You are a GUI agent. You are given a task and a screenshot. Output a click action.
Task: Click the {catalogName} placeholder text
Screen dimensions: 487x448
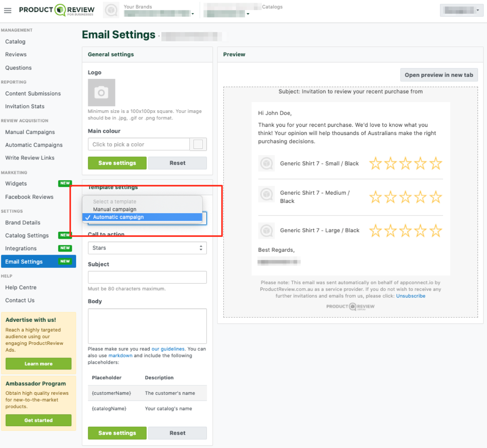pos(109,409)
